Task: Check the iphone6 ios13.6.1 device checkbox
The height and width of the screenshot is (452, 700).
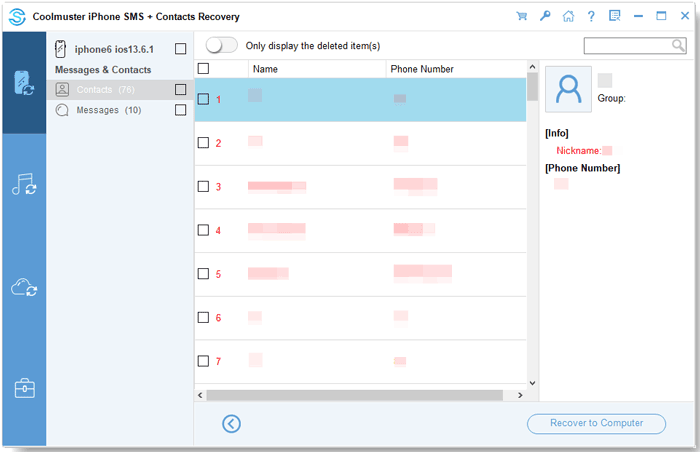Action: [x=180, y=49]
